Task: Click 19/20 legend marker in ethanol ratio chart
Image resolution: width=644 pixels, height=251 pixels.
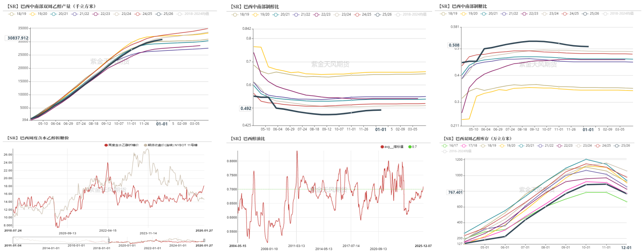Action: (x=256, y=14)
